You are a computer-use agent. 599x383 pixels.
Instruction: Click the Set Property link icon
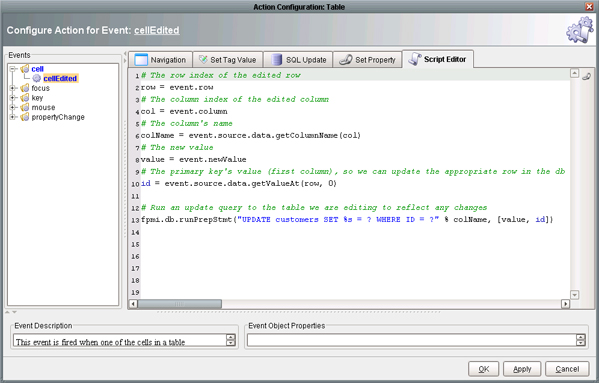pos(346,60)
